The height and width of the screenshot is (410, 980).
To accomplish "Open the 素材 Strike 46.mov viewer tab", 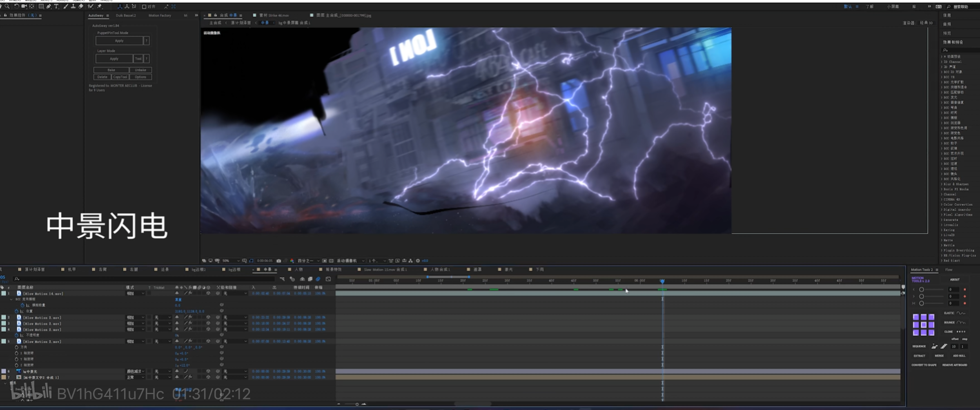I will 274,16.
